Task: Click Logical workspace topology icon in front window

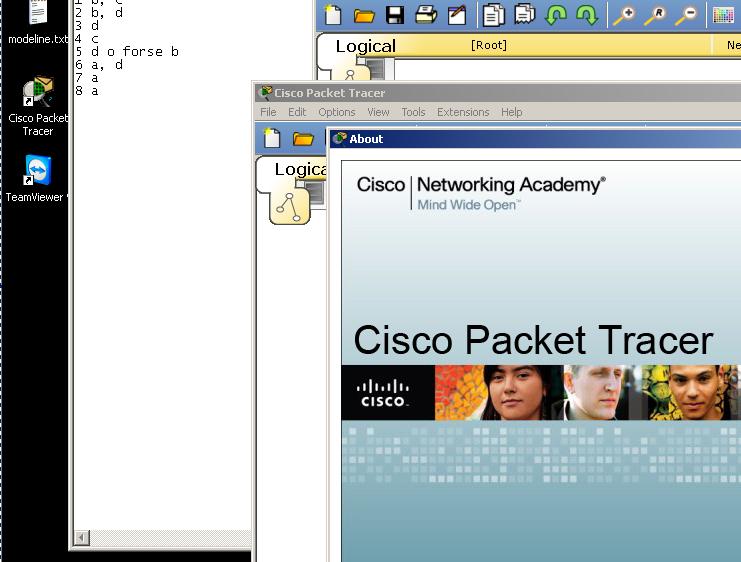Action: 289,207
